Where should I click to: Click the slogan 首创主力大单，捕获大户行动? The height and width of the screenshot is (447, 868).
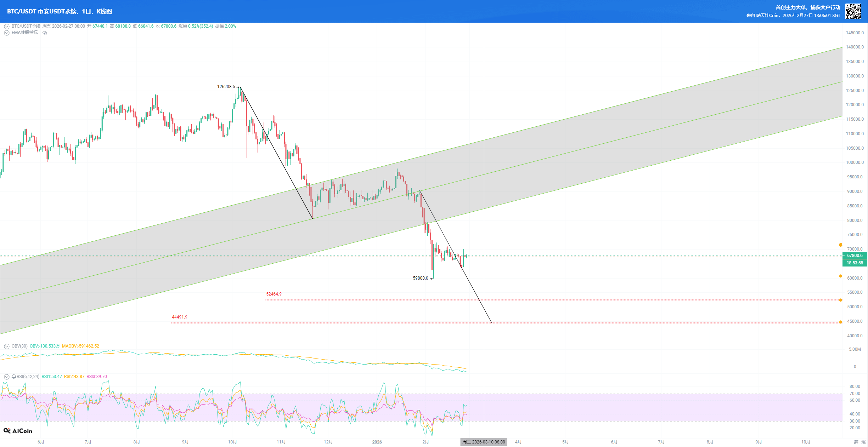tap(808, 7)
